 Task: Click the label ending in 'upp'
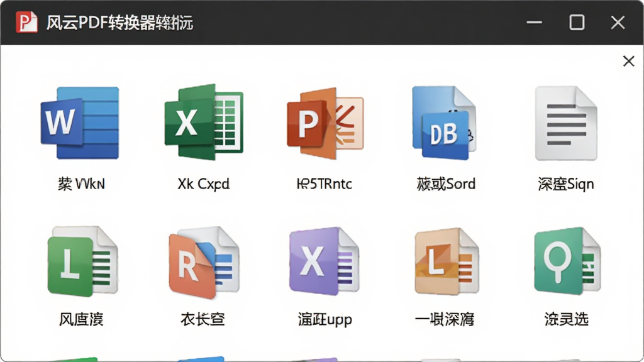tap(325, 319)
